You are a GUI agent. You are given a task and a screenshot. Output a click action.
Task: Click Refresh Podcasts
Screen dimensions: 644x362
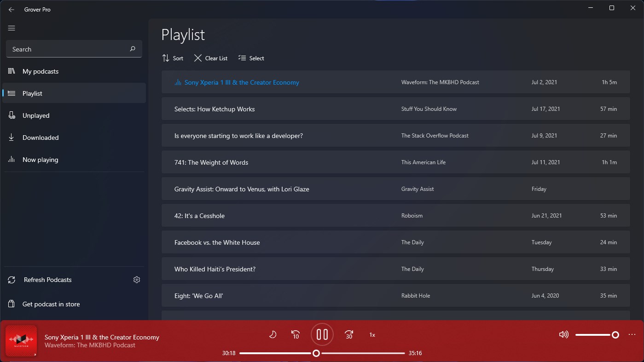(47, 280)
